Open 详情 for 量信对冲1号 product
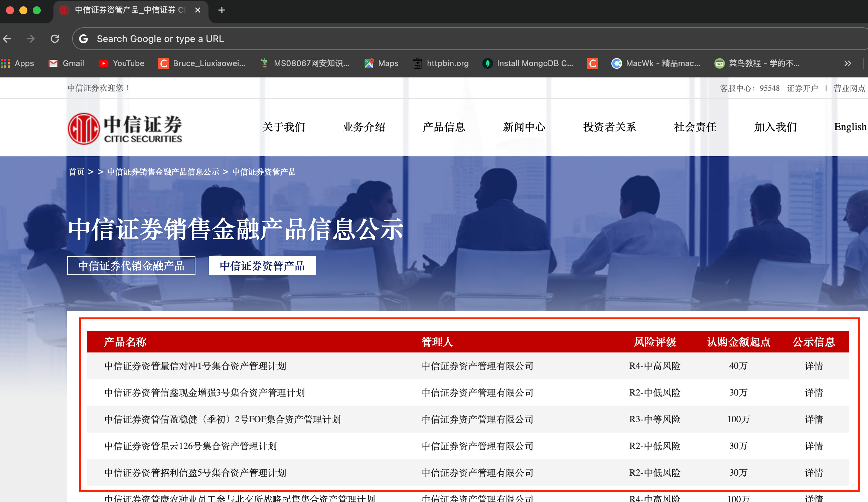 814,366
